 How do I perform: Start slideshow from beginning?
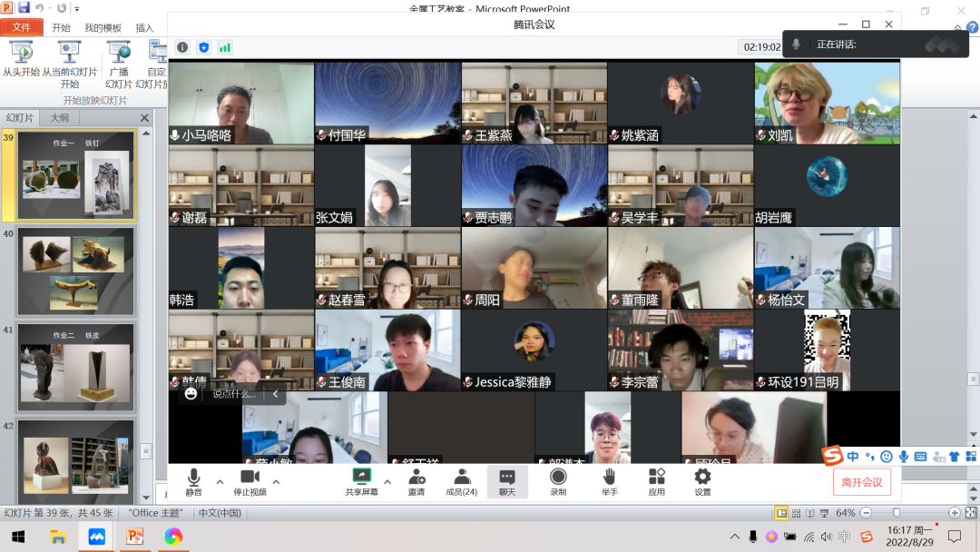click(x=21, y=59)
